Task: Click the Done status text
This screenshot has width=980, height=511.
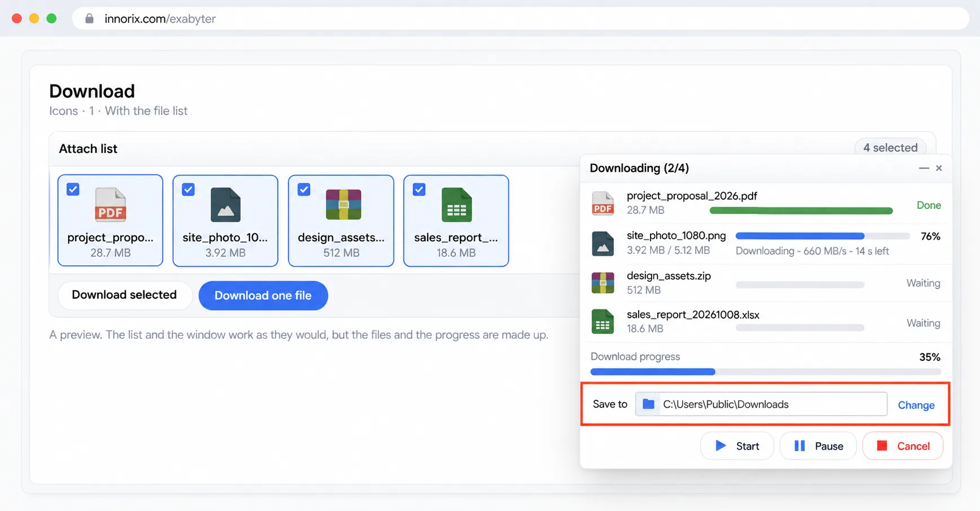Action: [x=929, y=205]
